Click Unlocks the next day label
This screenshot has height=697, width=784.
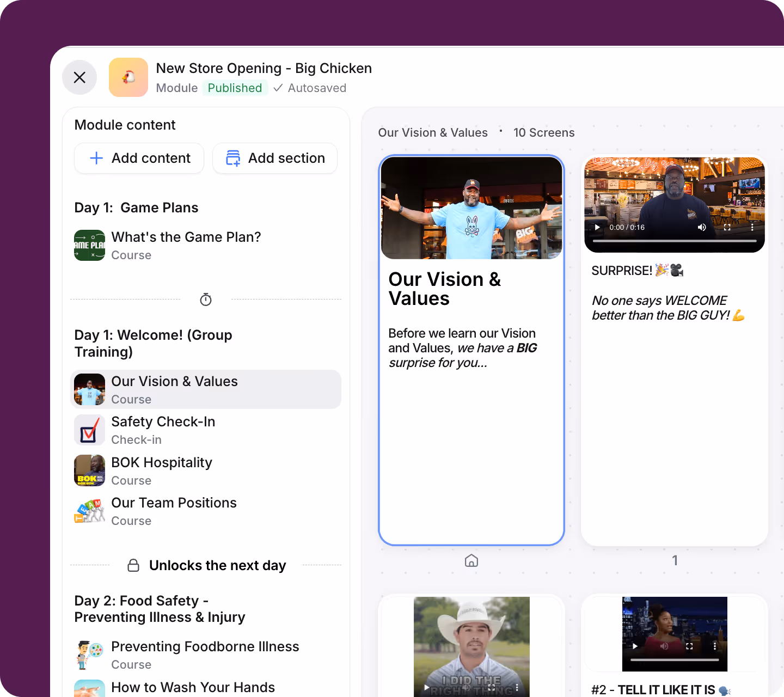pyautogui.click(x=217, y=565)
